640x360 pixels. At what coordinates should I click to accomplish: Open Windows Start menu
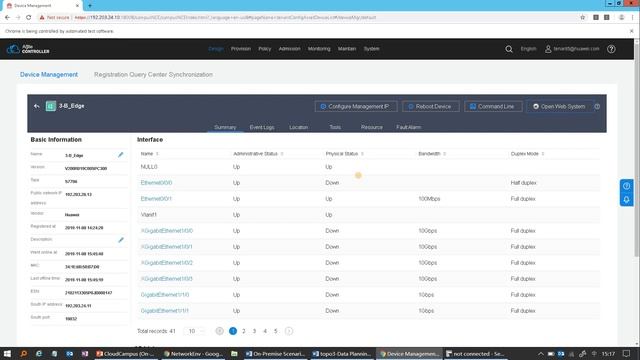(7, 354)
